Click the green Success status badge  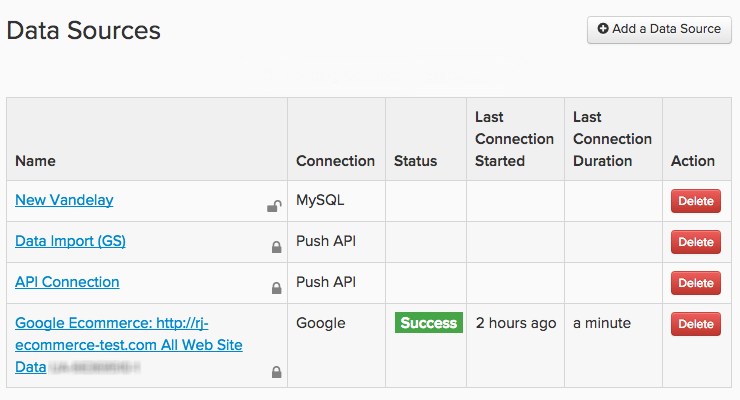click(429, 323)
